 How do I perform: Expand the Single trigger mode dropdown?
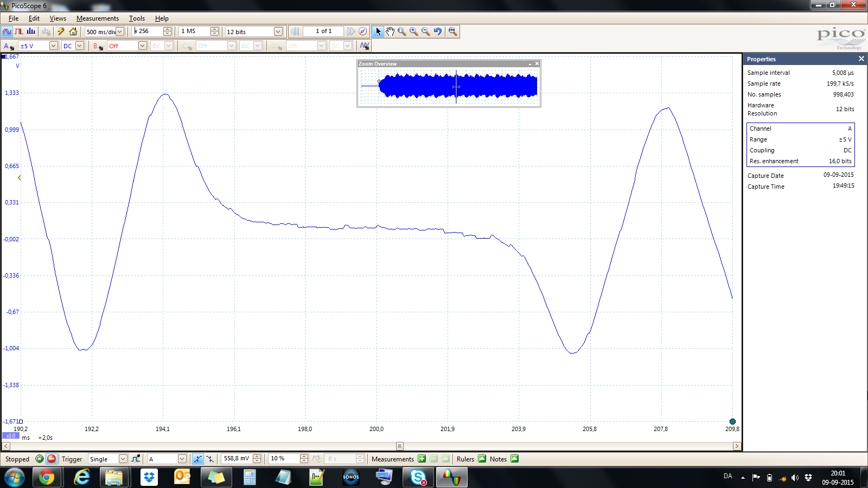coord(123,459)
